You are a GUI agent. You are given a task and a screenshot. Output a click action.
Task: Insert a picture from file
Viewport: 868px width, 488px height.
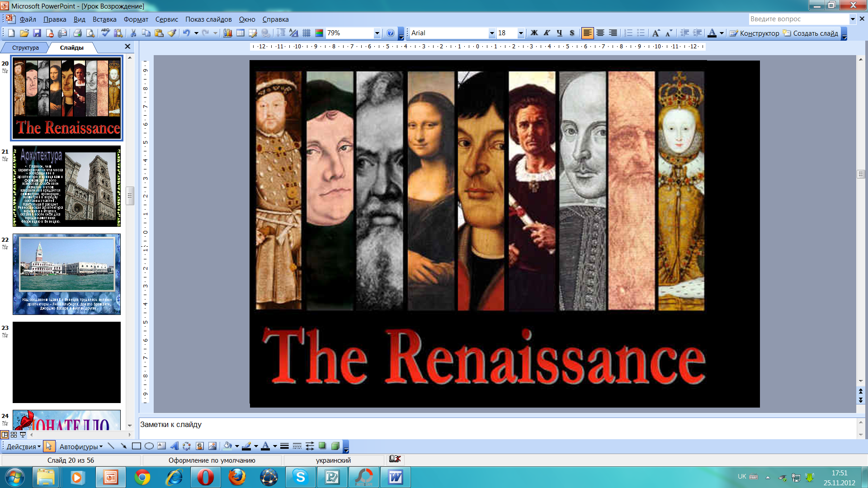pos(212,446)
